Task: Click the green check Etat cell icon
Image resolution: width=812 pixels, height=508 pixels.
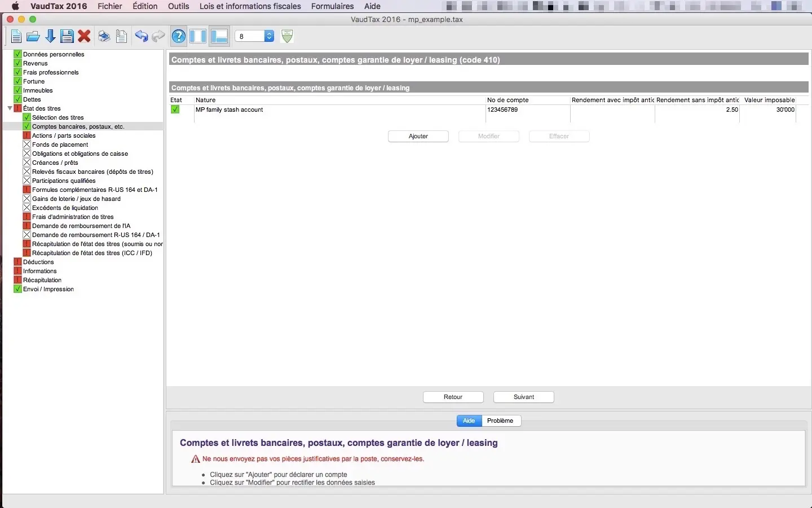Action: (175, 110)
